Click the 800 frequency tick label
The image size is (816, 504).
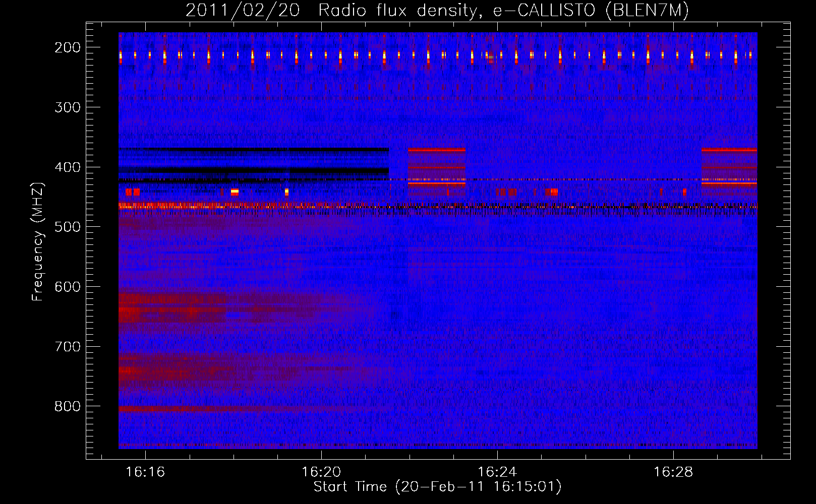click(x=68, y=407)
